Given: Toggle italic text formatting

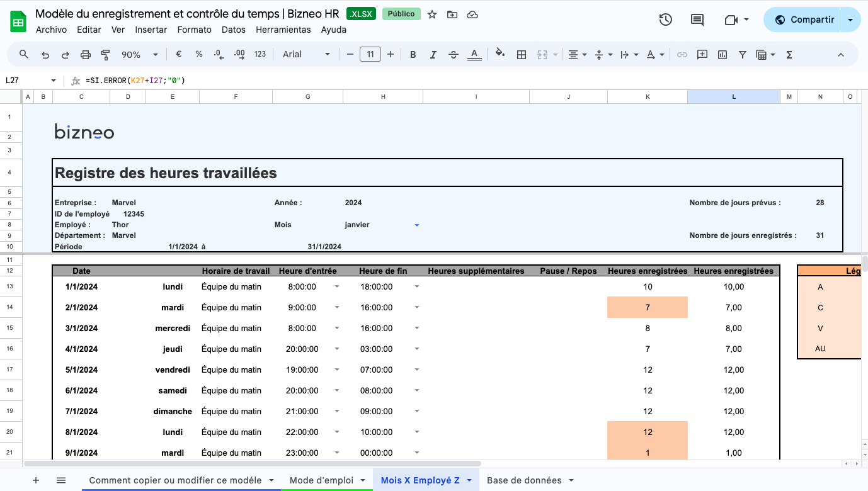Looking at the screenshot, I should pos(433,55).
